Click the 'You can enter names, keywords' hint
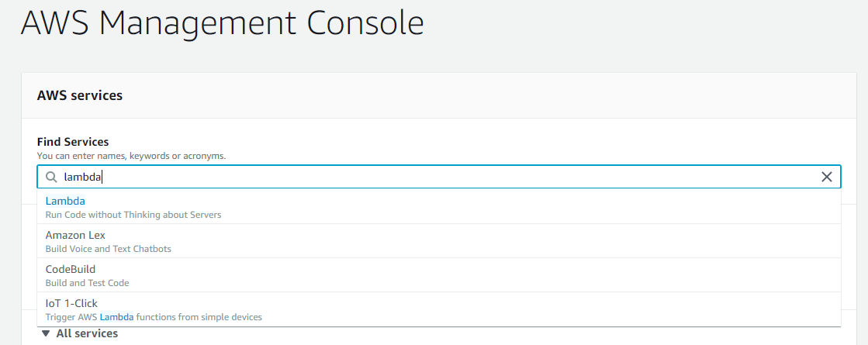 click(131, 156)
